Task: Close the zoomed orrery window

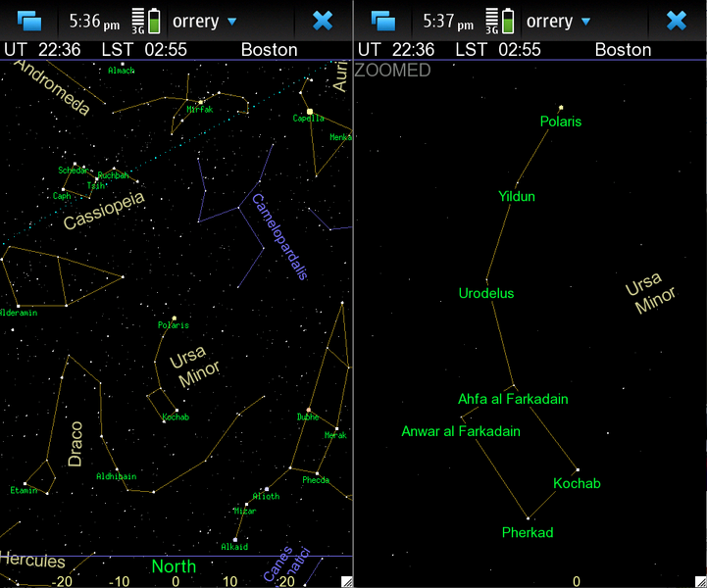Action: 676,21
